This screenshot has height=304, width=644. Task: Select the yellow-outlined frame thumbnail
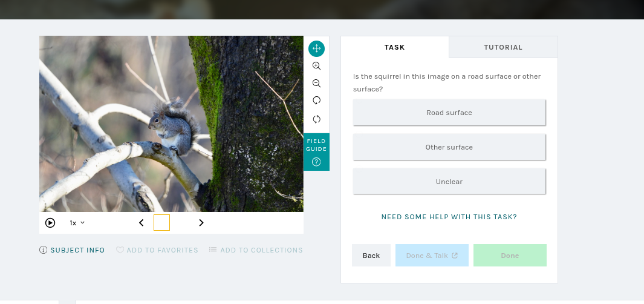pyautogui.click(x=161, y=223)
